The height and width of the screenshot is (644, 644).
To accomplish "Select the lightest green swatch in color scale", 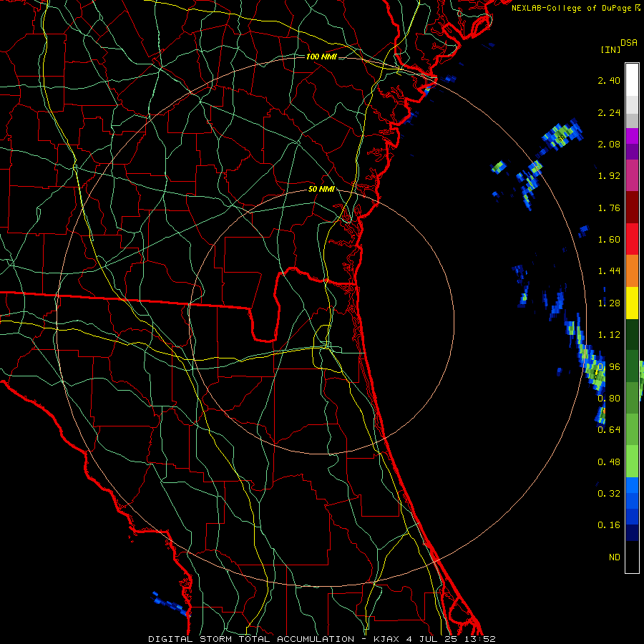I will point(632,462).
